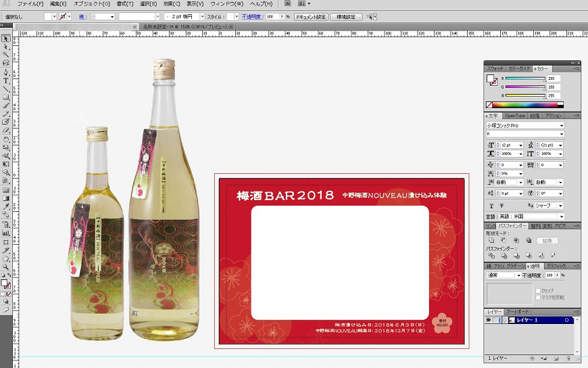
Task: Click the Unite shape mode icon in Pathfinder
Action: point(491,240)
